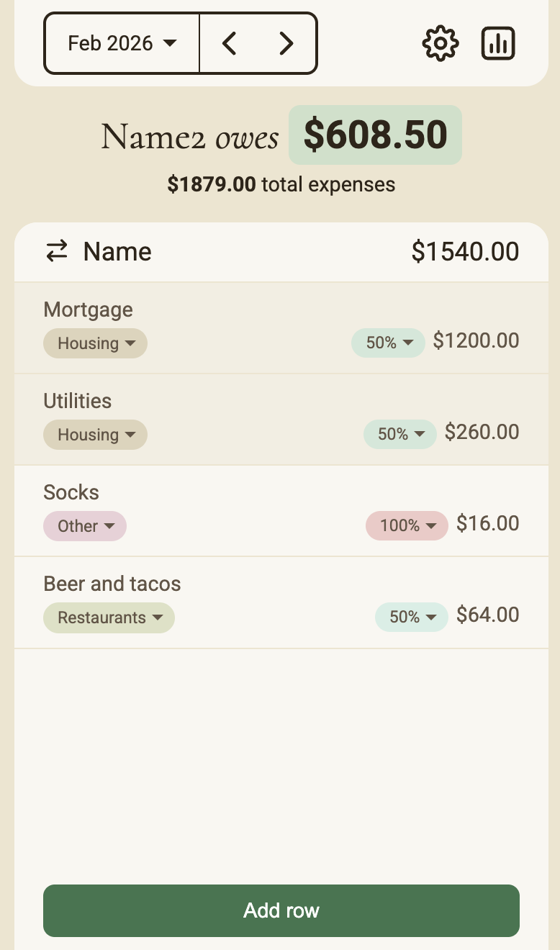This screenshot has width=560, height=950.
Task: Open Utilities' Housing category dropdown
Action: tap(95, 435)
